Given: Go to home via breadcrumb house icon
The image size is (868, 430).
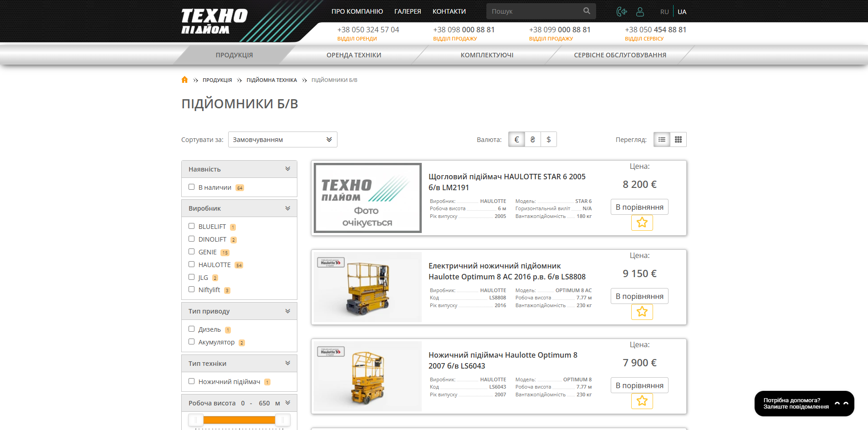Looking at the screenshot, I should (x=184, y=80).
